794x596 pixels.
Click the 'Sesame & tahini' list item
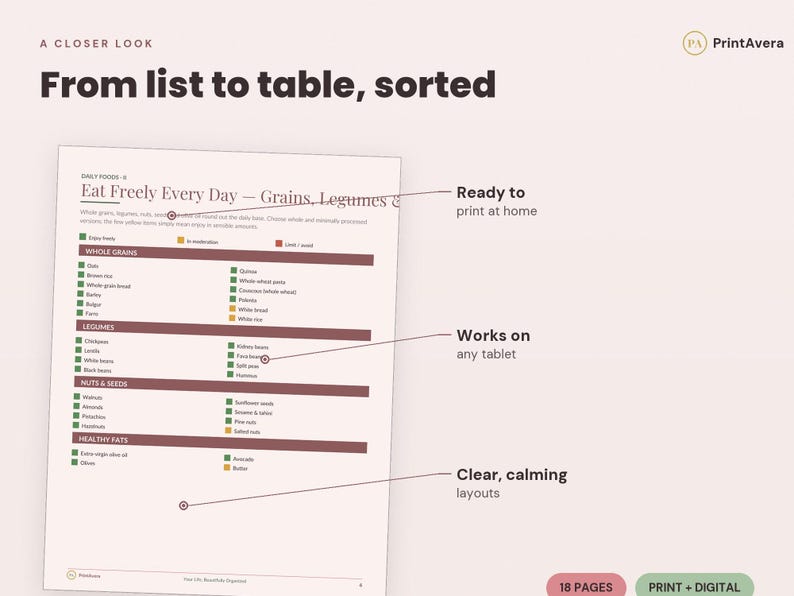click(x=249, y=412)
